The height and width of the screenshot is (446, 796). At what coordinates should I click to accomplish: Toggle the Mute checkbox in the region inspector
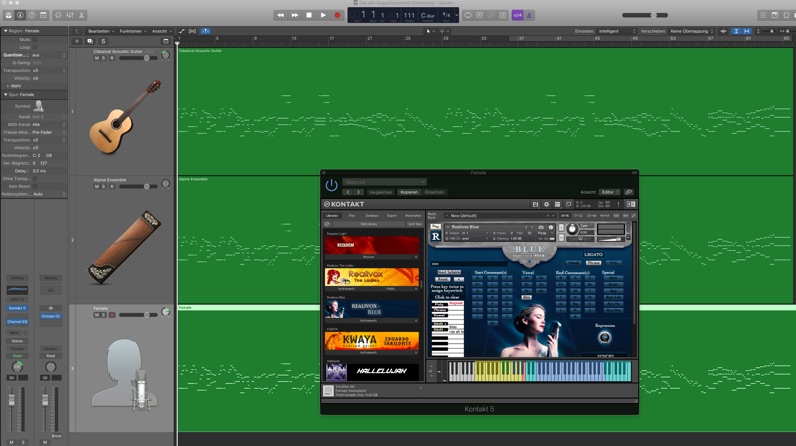pyautogui.click(x=35, y=39)
